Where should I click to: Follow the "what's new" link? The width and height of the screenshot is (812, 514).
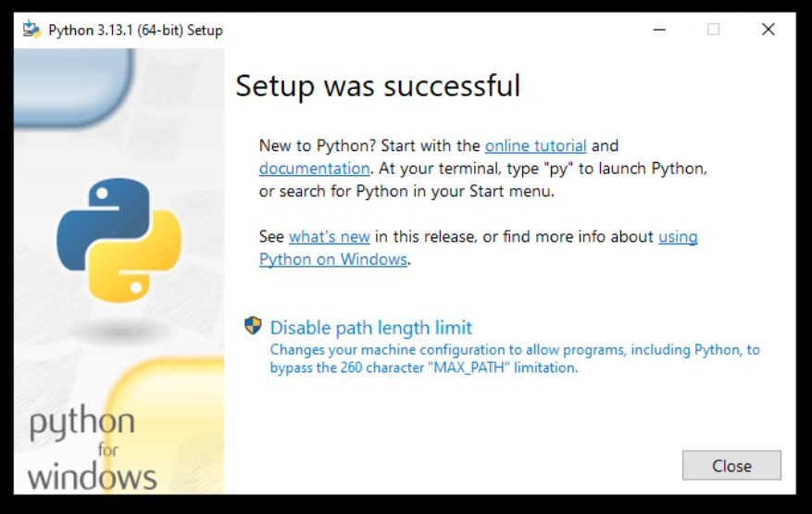point(329,237)
